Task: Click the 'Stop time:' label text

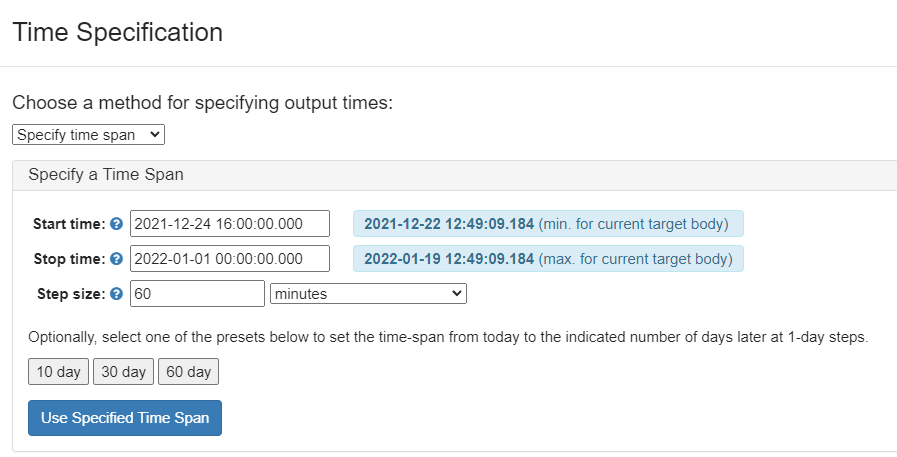Action: pyautogui.click(x=68, y=259)
